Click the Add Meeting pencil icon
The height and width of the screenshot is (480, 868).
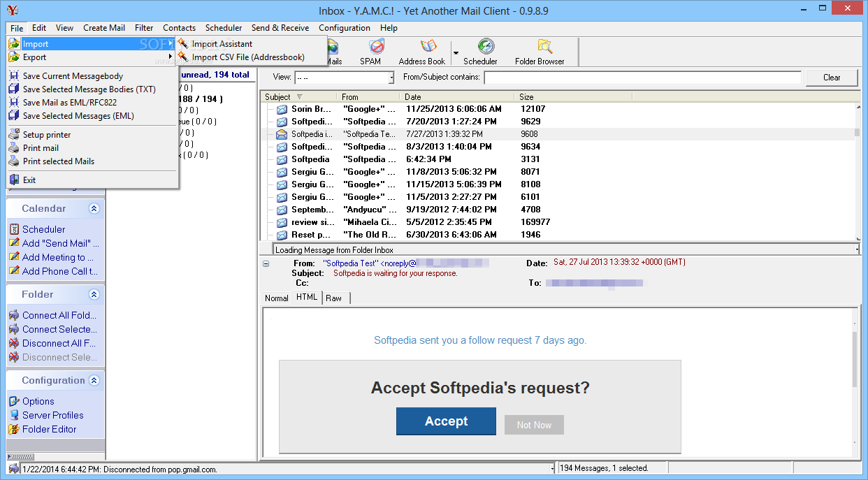[15, 257]
